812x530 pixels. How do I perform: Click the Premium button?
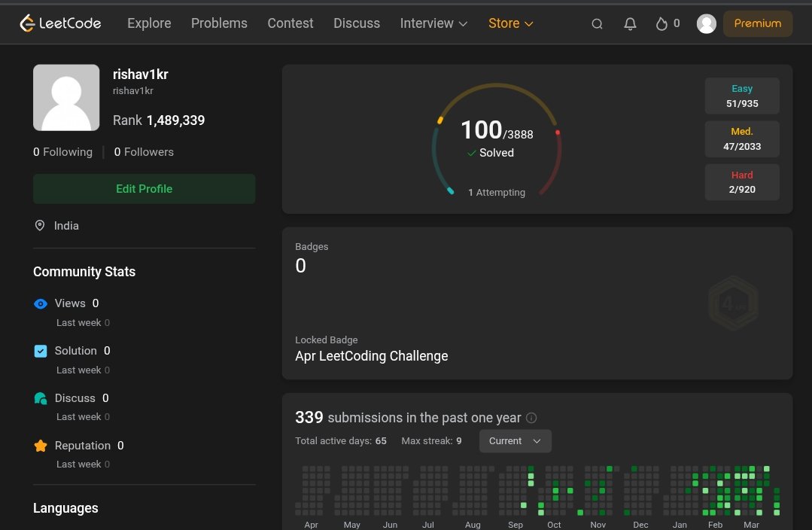[758, 23]
